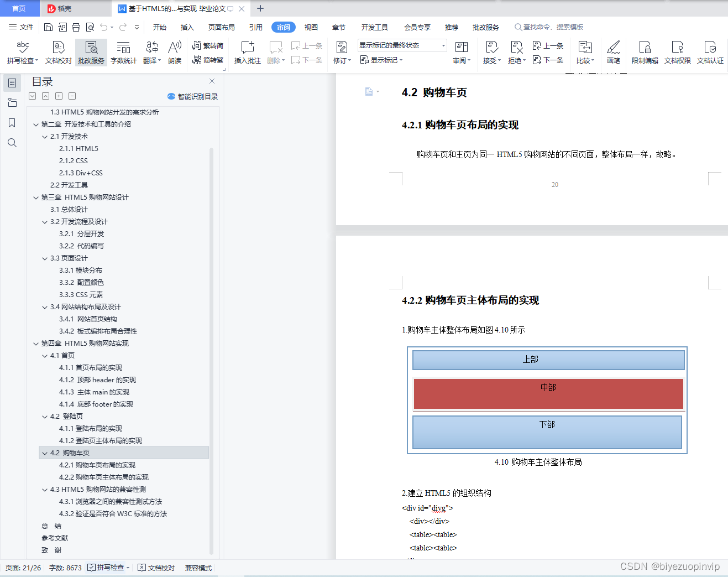Switch to the 视图 ribbon tab

(311, 27)
